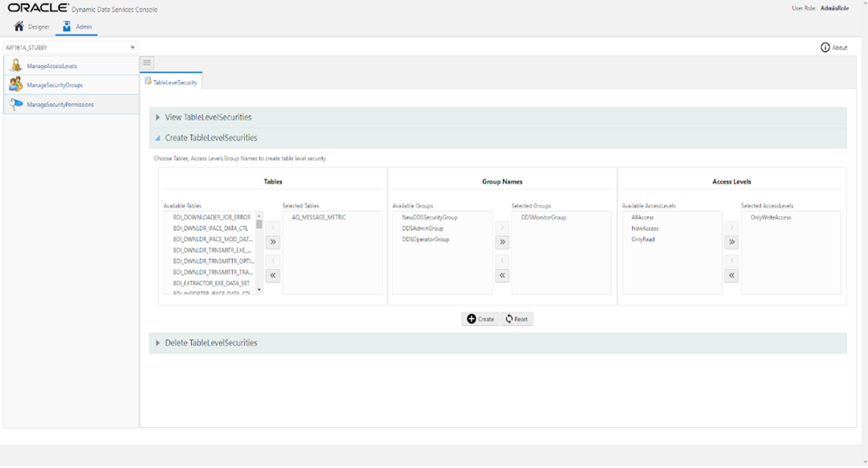Viewport: 868px width, 468px height.
Task: Click the Create button
Action: 480,318
